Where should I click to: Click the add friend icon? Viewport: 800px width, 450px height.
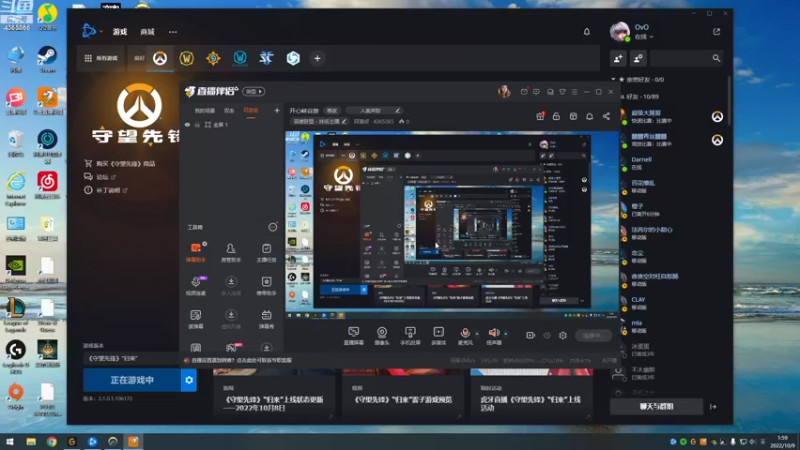click(618, 58)
